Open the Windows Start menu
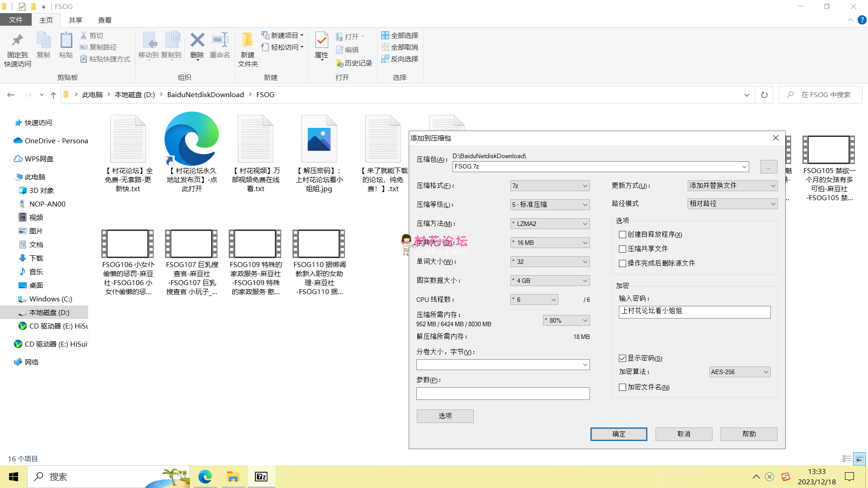Screen dimensions: 868x488 coord(14,477)
